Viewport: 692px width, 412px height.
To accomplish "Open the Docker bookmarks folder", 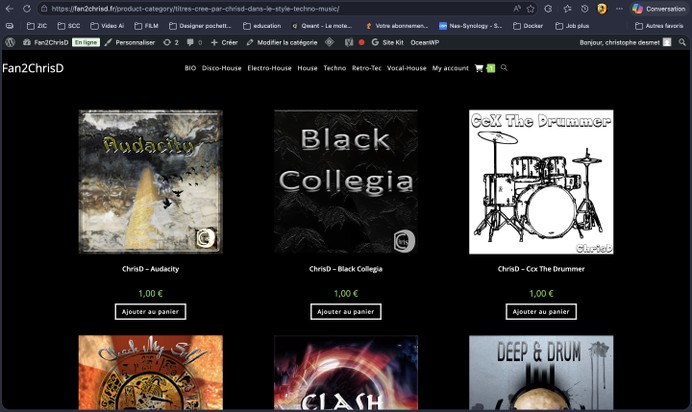I will pos(528,26).
